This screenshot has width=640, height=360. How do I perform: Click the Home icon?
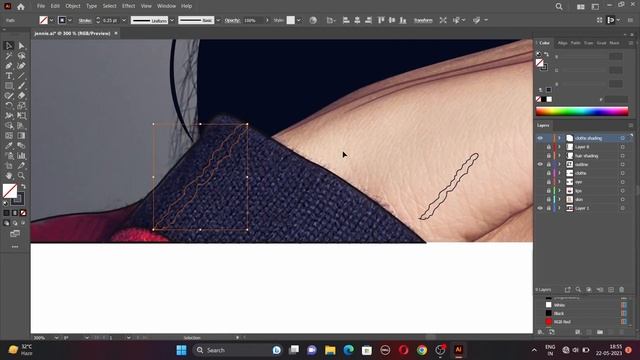pyautogui.click(x=21, y=7)
